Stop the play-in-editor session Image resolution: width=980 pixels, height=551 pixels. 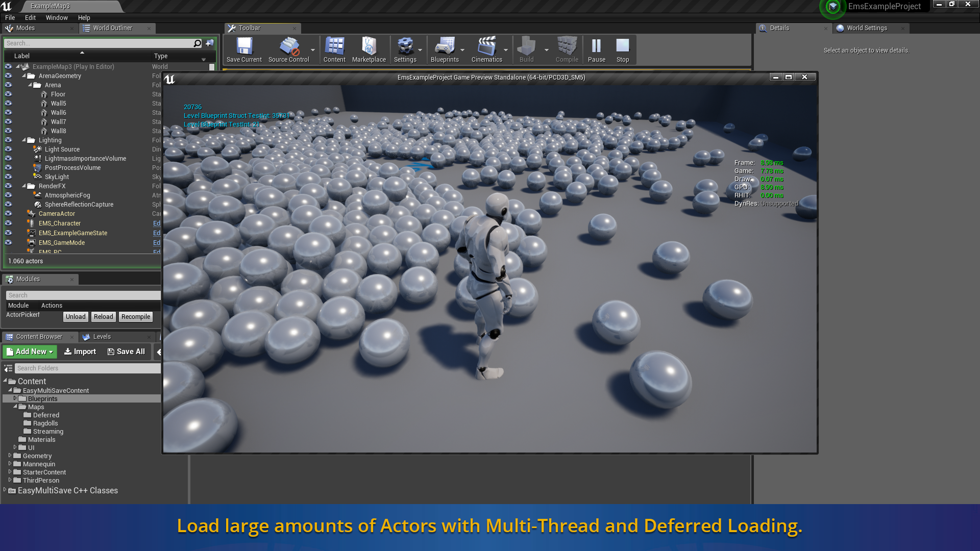622,49
